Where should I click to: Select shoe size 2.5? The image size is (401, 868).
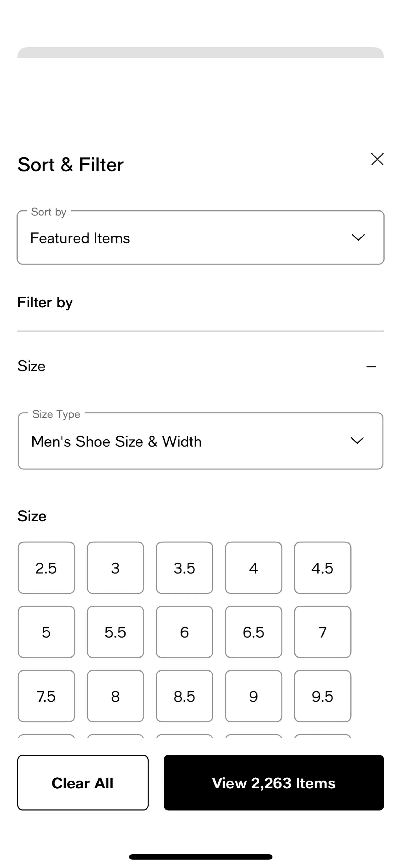point(46,568)
